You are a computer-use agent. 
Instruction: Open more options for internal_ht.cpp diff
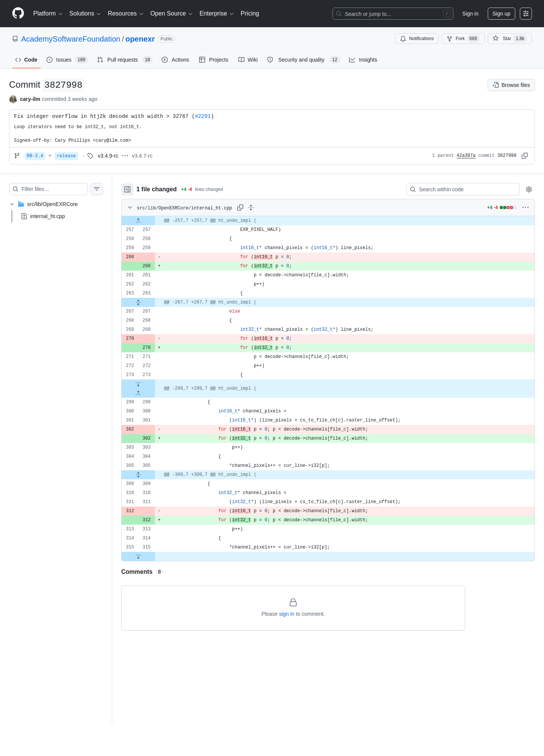tap(525, 208)
